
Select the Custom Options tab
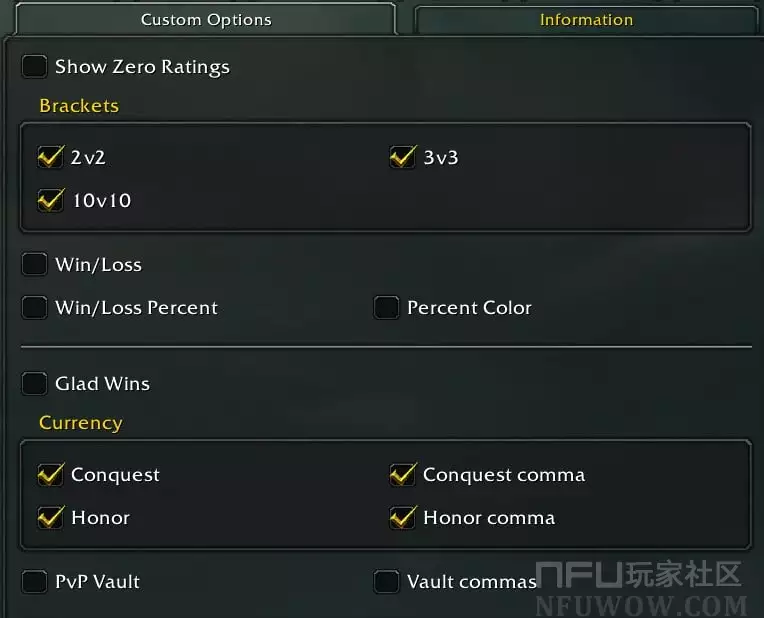pyautogui.click(x=206, y=20)
